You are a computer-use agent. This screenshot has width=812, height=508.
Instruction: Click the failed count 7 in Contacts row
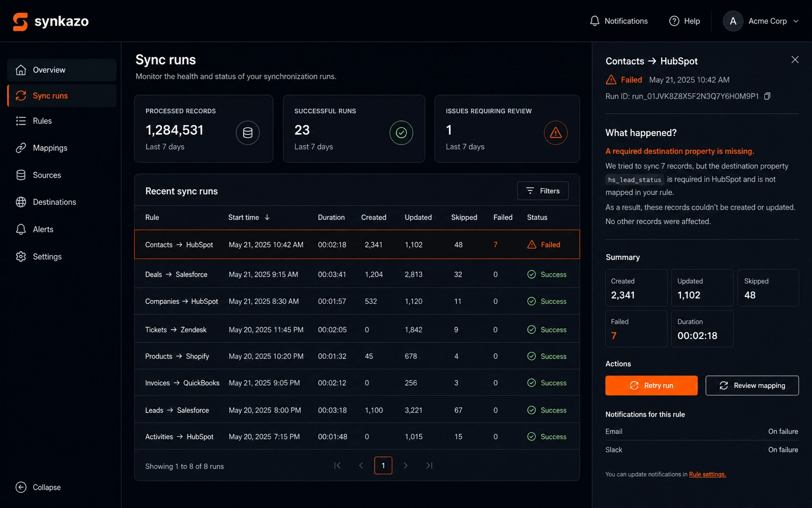(x=496, y=245)
